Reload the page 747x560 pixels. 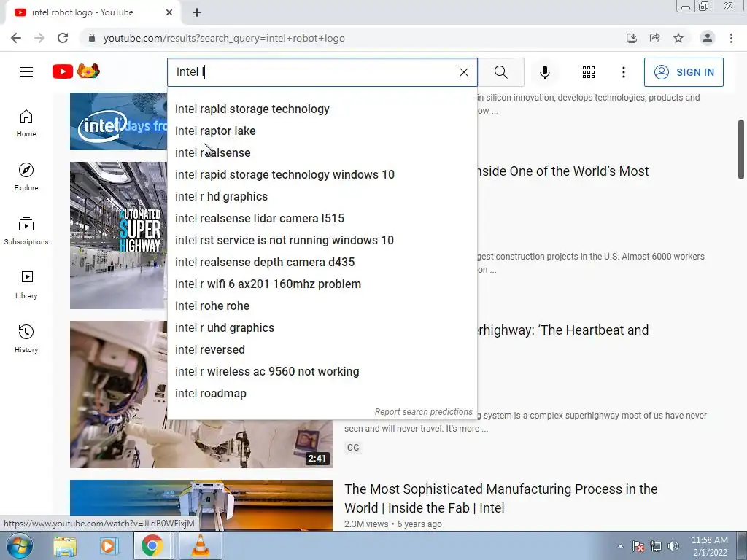(63, 38)
